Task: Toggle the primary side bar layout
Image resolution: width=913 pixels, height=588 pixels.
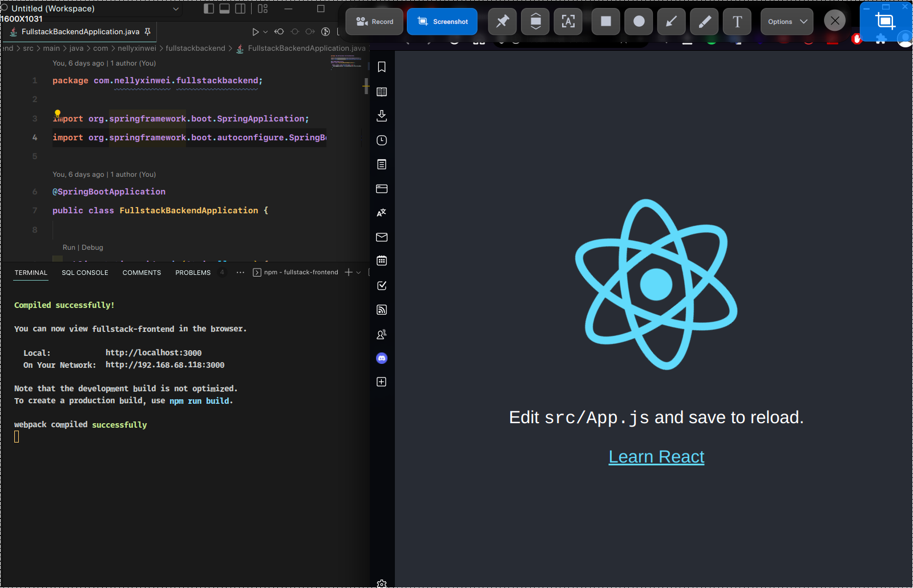Action: point(209,9)
